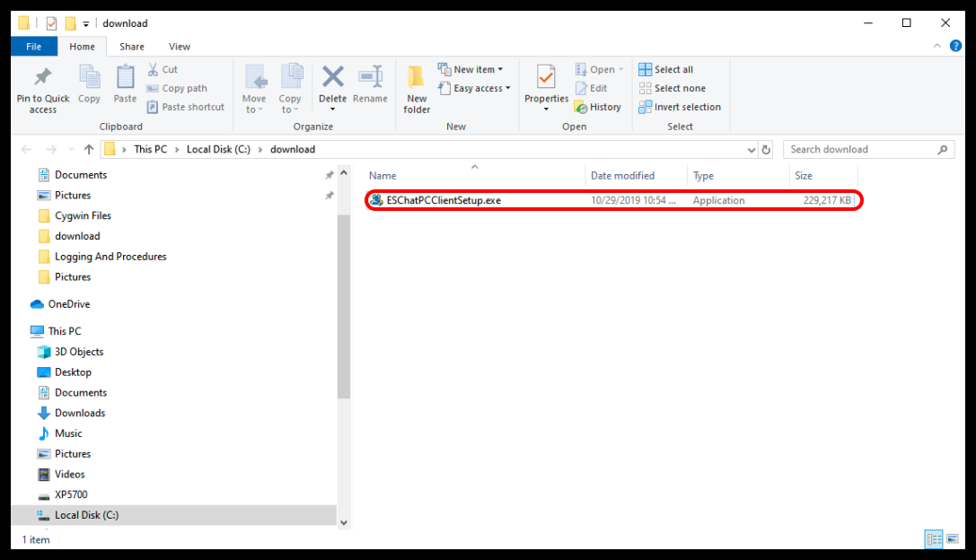The image size is (976, 560).
Task: Click Edit in the Open group
Action: (x=592, y=88)
